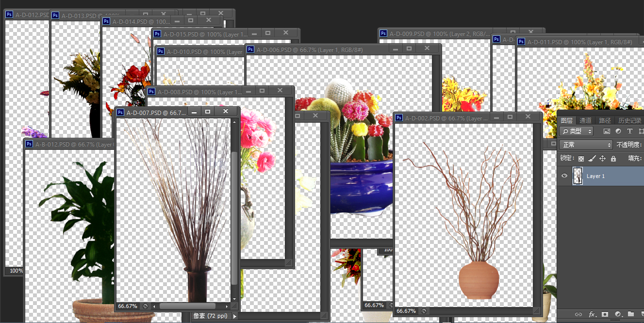Expand the 像素 (72 ppi) status arrow

click(235, 316)
